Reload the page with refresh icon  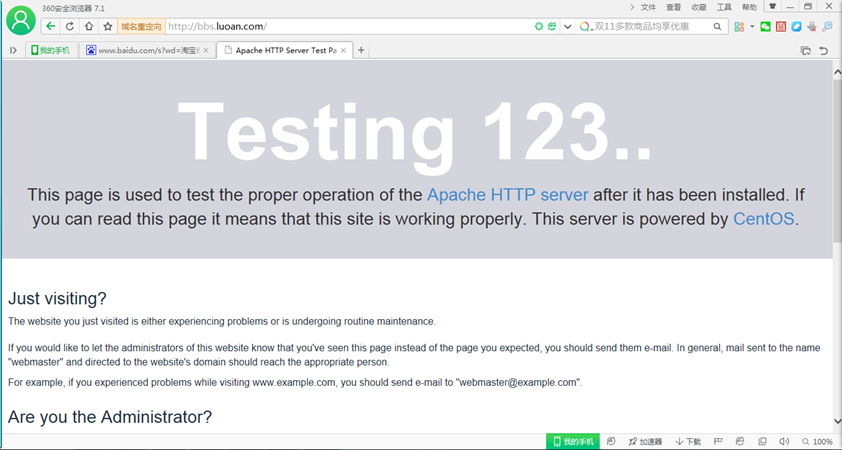click(69, 26)
